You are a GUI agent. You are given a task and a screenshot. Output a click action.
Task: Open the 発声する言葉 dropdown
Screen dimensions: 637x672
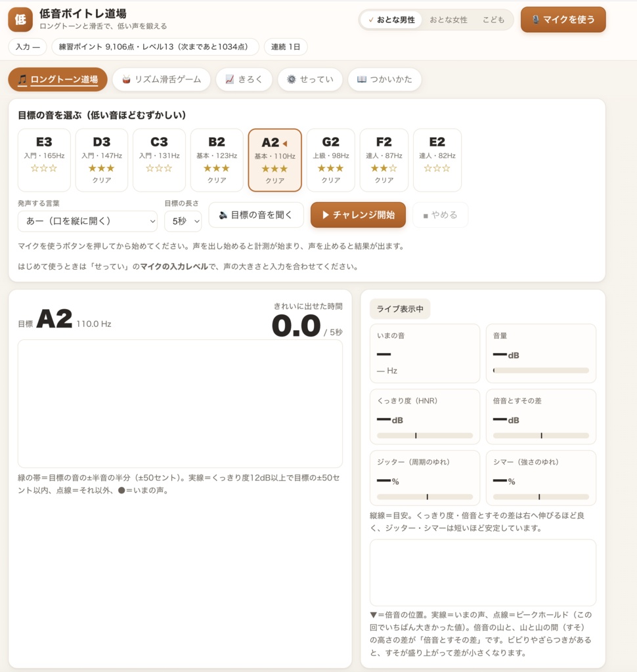pyautogui.click(x=87, y=221)
